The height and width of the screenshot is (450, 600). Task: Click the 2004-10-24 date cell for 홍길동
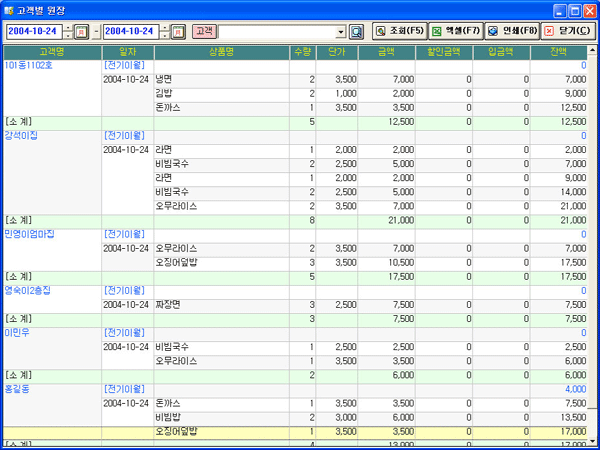[x=126, y=403]
